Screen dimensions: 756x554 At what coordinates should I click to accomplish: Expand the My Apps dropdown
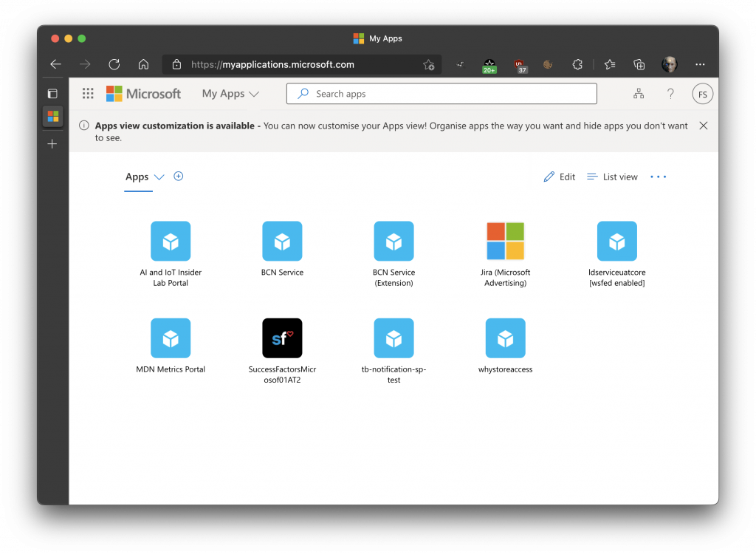(x=230, y=94)
